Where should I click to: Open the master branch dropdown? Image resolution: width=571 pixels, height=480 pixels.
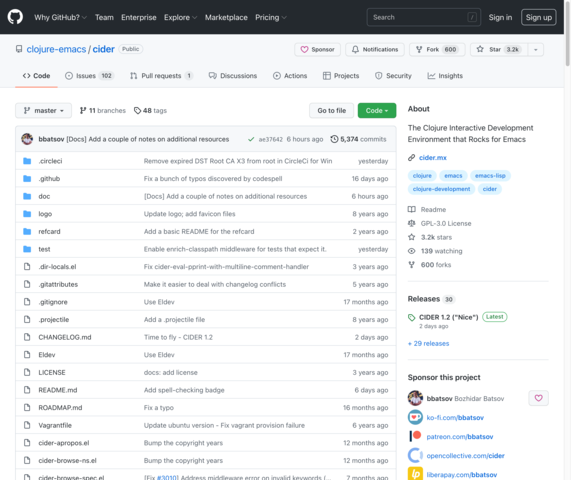[x=43, y=110]
